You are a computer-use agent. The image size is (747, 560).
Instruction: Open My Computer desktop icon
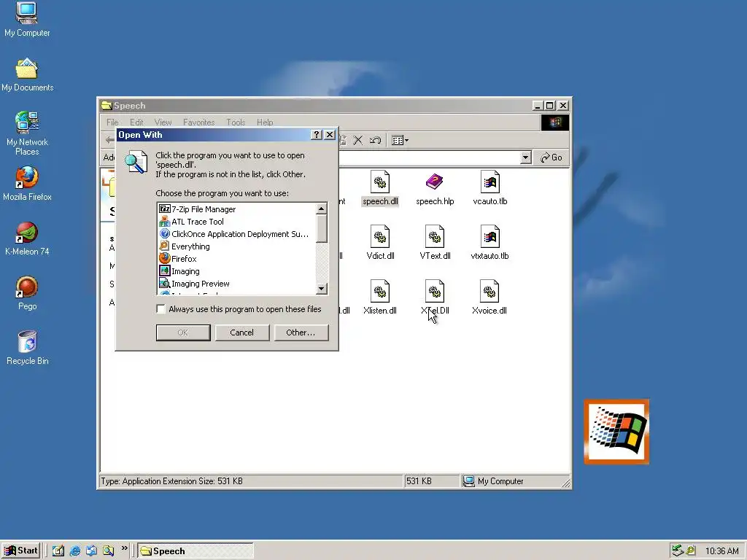[x=27, y=20]
